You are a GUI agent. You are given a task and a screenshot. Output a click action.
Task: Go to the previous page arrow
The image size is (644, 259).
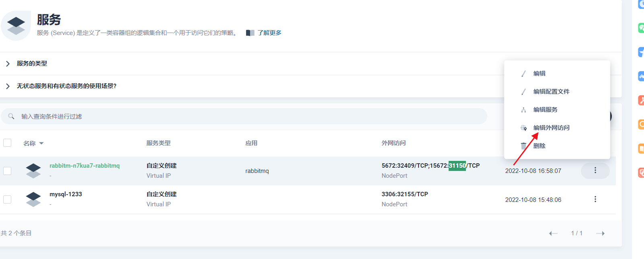click(553, 233)
